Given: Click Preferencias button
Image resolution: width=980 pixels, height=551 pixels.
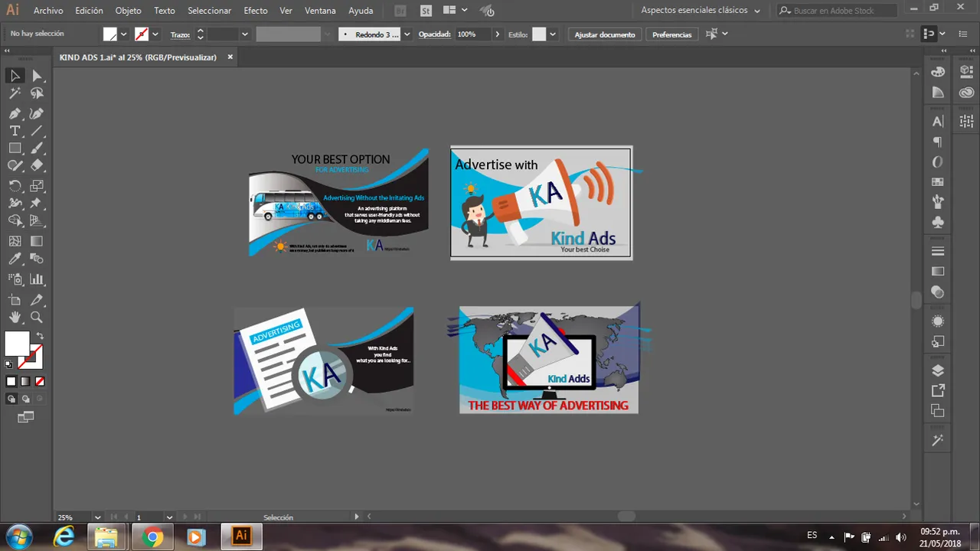Looking at the screenshot, I should [x=671, y=34].
